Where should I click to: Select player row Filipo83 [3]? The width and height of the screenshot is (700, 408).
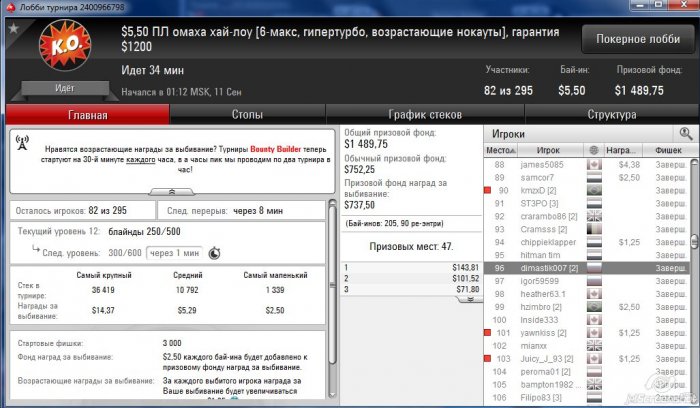tap(587, 398)
